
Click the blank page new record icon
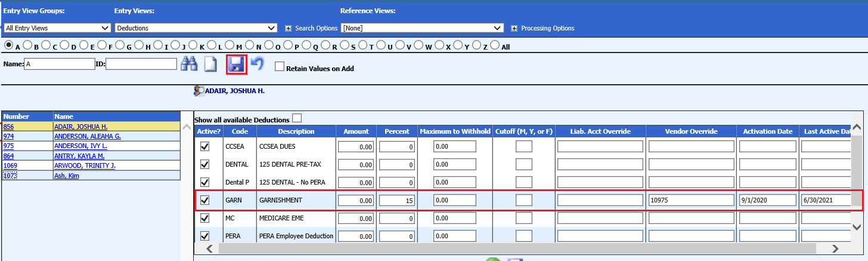(210, 65)
